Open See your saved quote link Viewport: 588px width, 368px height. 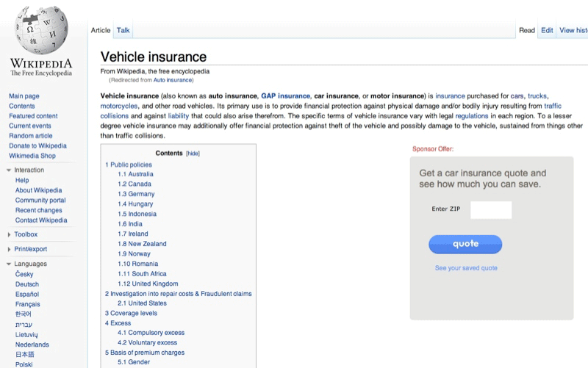(x=466, y=268)
